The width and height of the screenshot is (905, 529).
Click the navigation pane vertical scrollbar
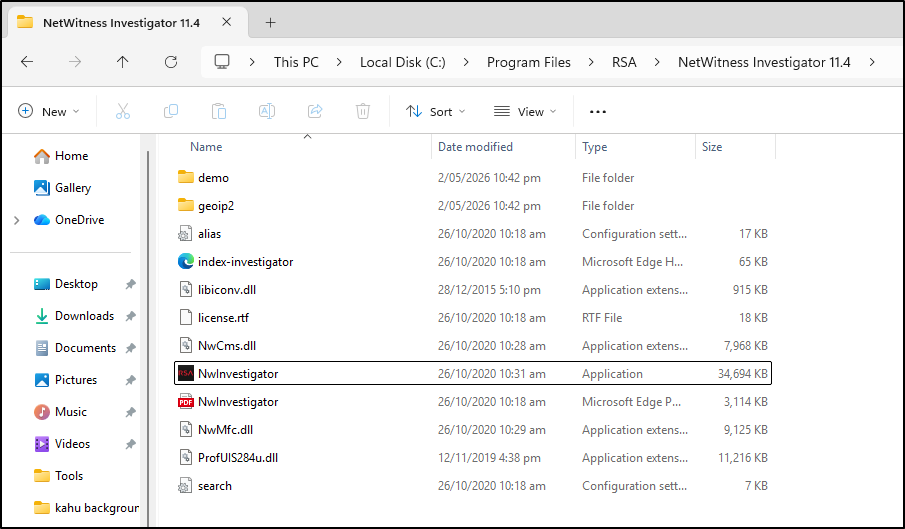coord(148,337)
